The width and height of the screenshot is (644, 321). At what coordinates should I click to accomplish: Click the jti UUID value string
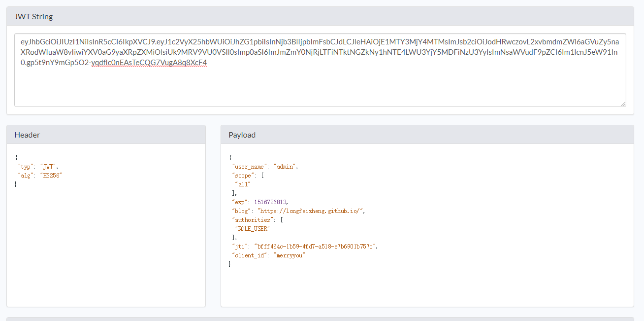316,247
